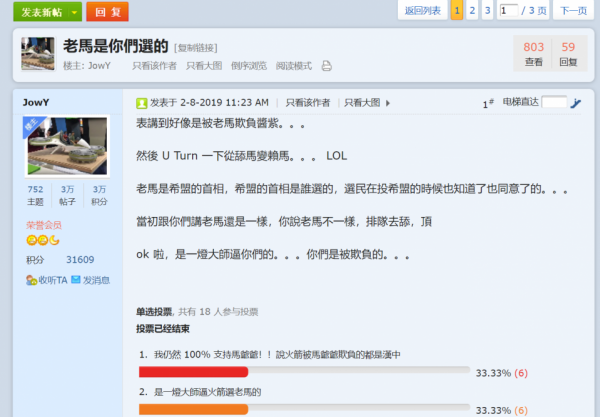Click the 复制链接 copy link
This screenshot has width=600, height=417.
[x=196, y=48]
